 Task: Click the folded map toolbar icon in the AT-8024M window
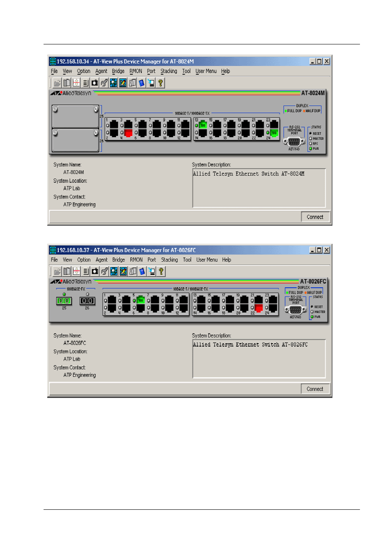click(132, 83)
